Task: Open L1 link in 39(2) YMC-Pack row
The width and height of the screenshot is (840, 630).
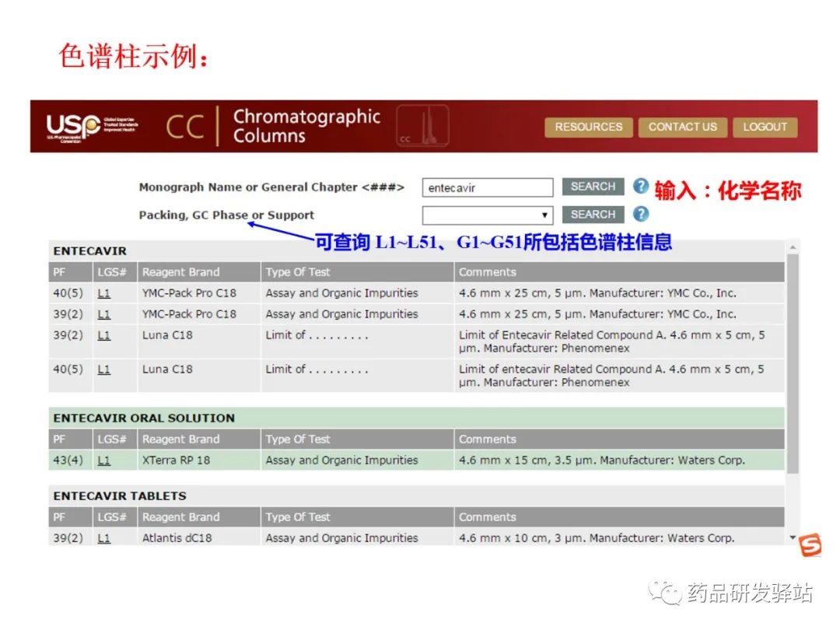Action: [104, 314]
